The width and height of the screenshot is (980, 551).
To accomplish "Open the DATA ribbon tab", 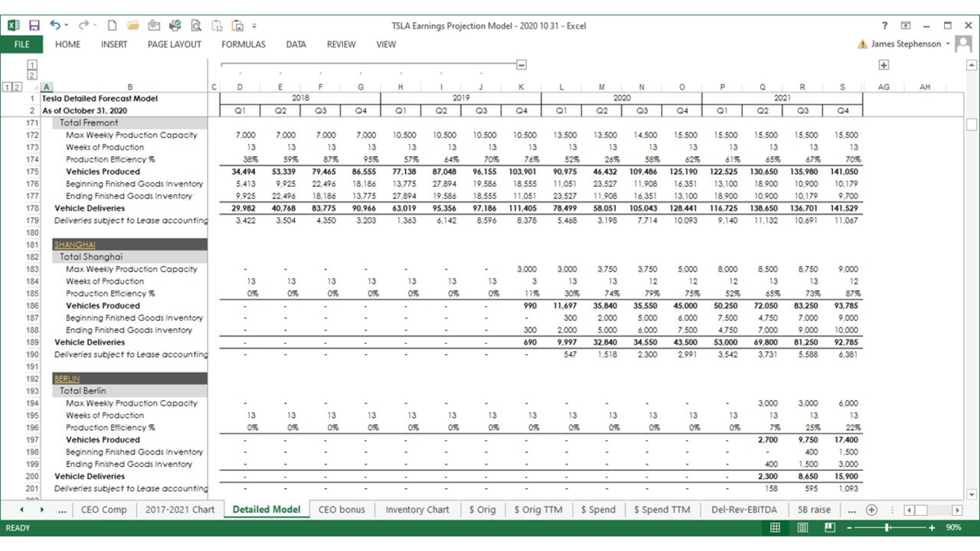I will coord(296,44).
